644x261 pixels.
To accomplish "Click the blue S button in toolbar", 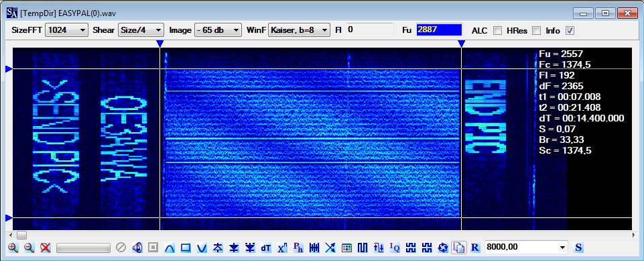I will 578,248.
